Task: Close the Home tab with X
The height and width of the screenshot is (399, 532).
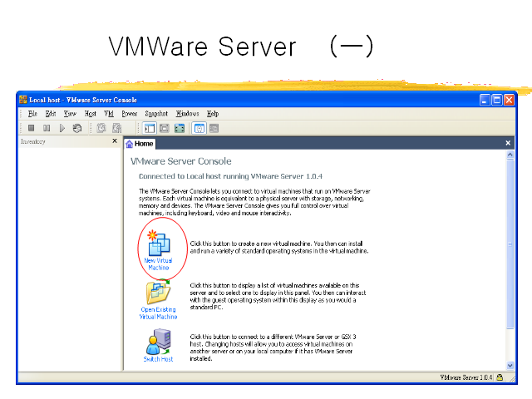Action: 508,143
